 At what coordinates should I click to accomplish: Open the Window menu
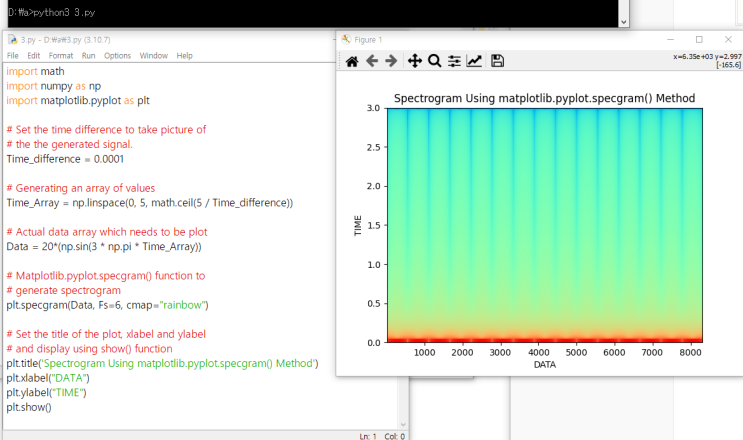(154, 56)
